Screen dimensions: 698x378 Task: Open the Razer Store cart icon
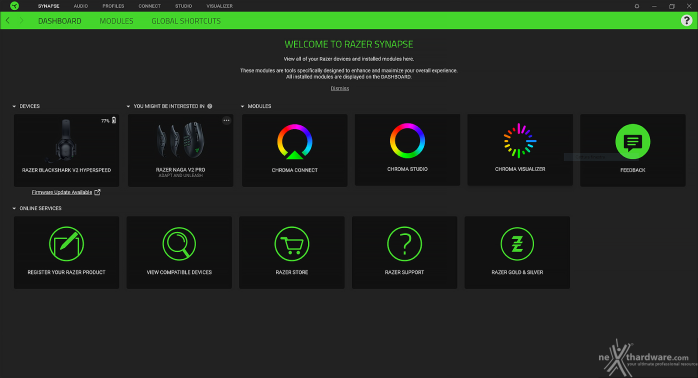pyautogui.click(x=292, y=244)
